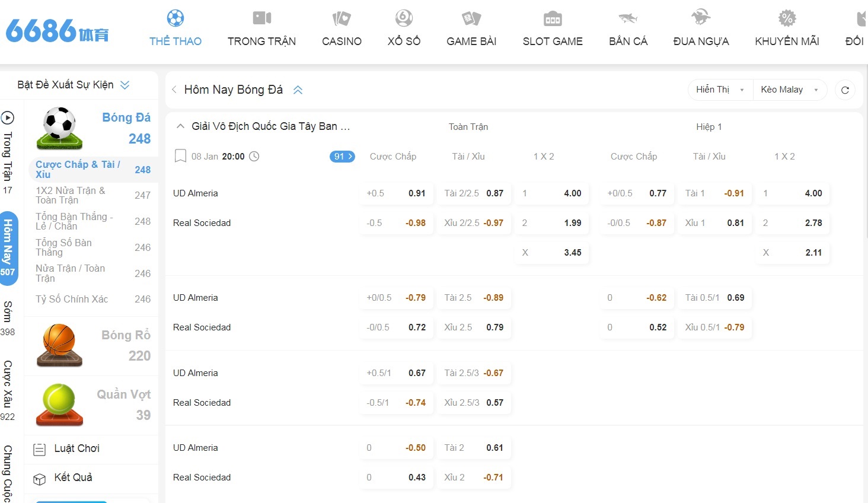This screenshot has width=868, height=503.
Task: Collapse the Hôm Nay Bóng Đá double chevron
Action: (x=298, y=90)
